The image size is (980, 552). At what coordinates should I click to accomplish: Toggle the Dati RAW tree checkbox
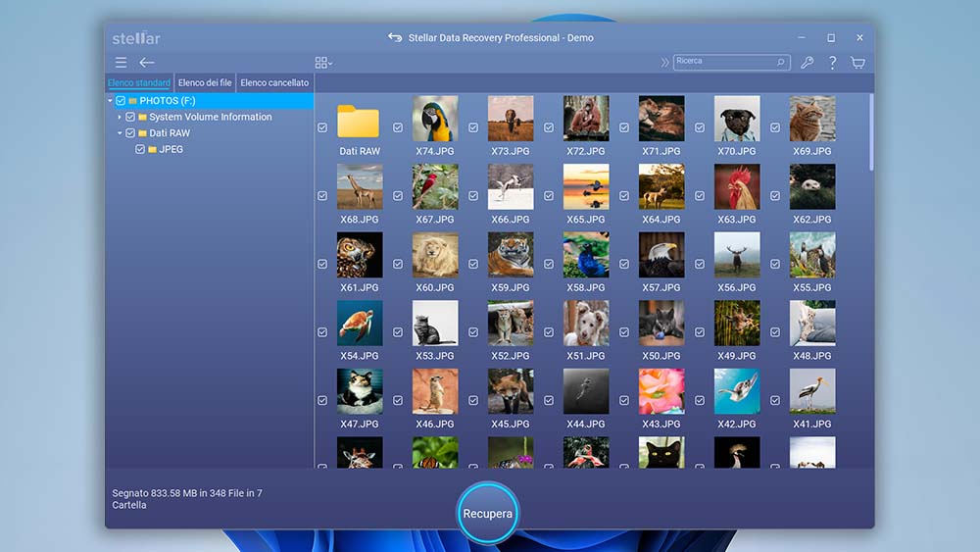pos(130,133)
